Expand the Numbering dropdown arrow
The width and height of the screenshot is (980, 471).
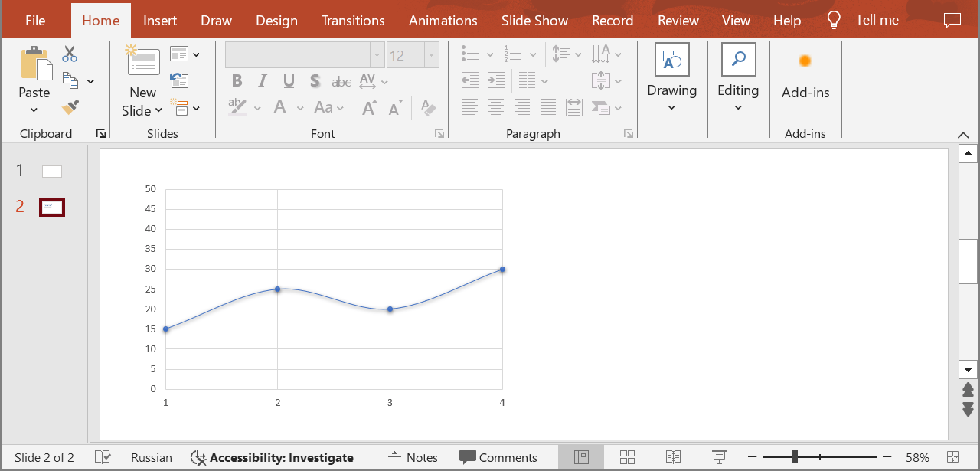coord(532,54)
